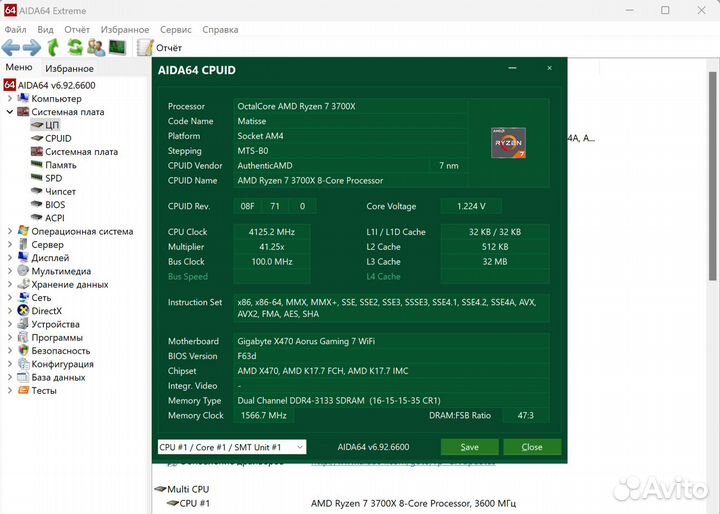720x514 pixels.
Task: Close the AIDA64 CPUID dialog with X
Action: (x=550, y=68)
